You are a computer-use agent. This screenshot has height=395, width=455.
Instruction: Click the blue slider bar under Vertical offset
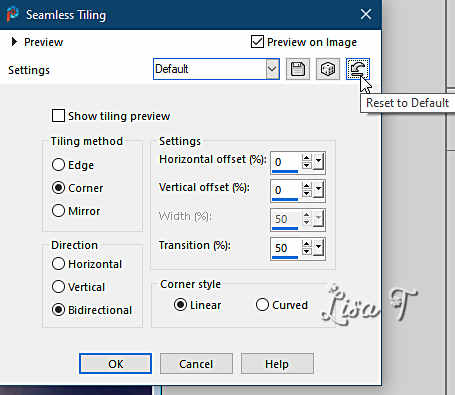tap(285, 200)
